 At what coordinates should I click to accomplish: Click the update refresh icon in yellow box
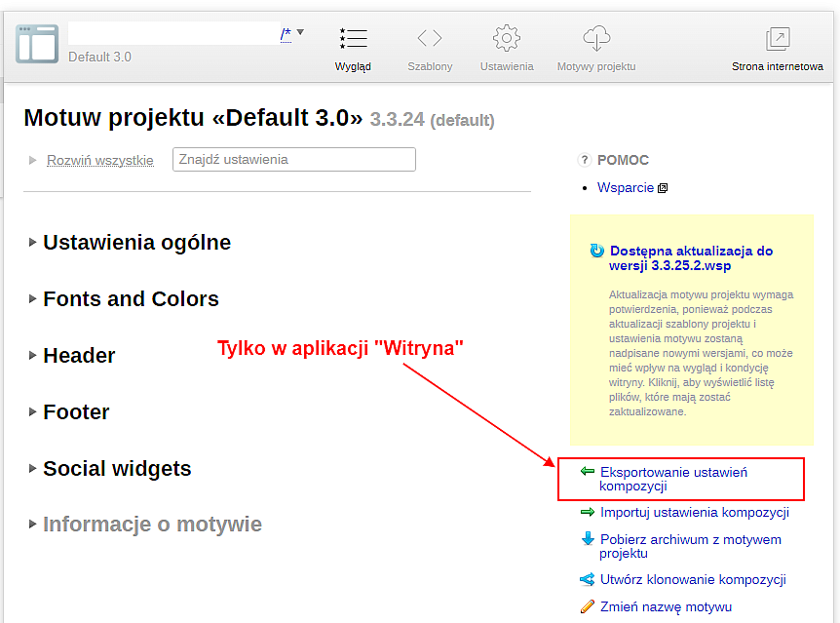pos(596,251)
